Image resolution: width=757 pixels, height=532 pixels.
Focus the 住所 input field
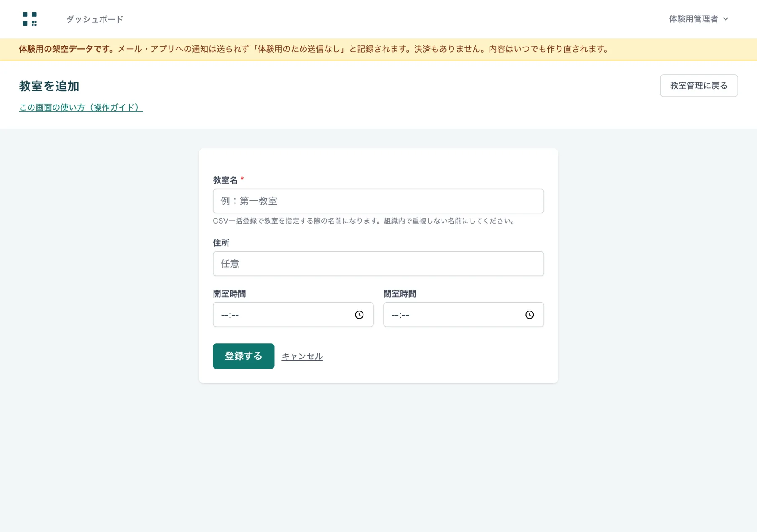click(378, 263)
